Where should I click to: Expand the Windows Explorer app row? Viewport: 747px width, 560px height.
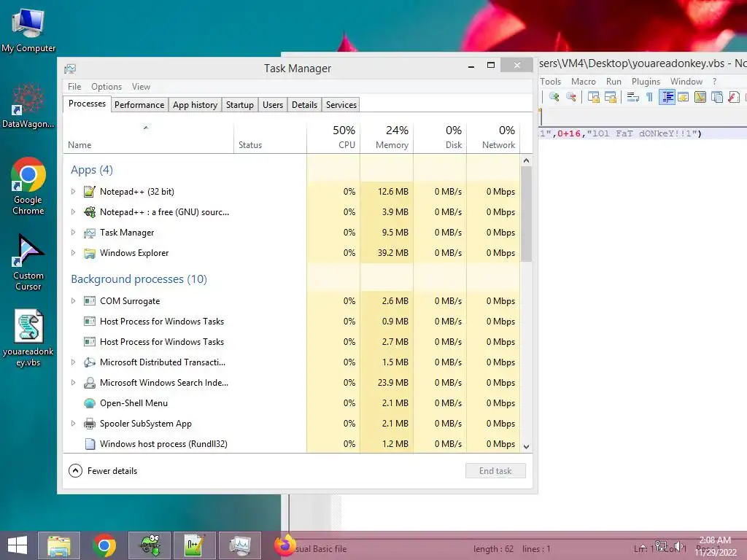pyautogui.click(x=73, y=253)
